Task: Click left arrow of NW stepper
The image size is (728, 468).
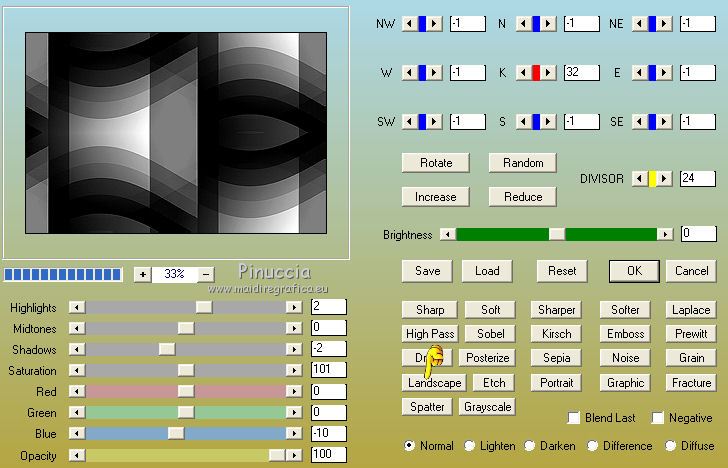Action: (408, 23)
